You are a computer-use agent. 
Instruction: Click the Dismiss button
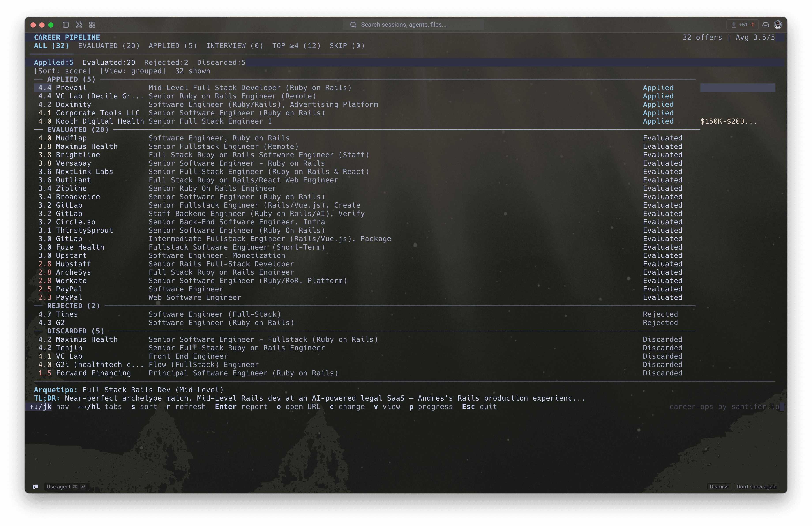click(x=719, y=487)
